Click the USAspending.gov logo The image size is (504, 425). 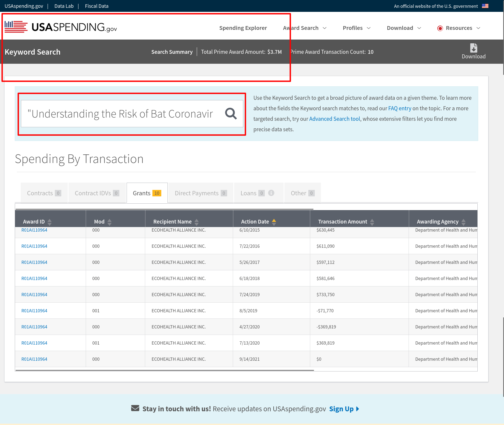pos(61,27)
